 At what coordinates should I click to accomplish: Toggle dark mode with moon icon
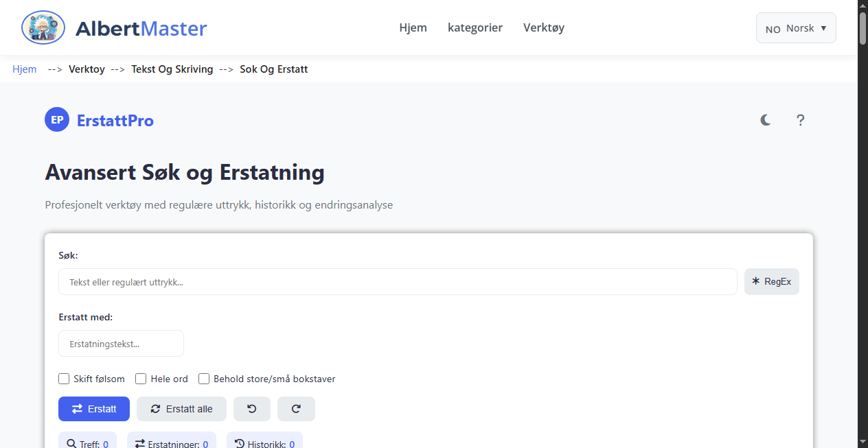click(x=766, y=120)
